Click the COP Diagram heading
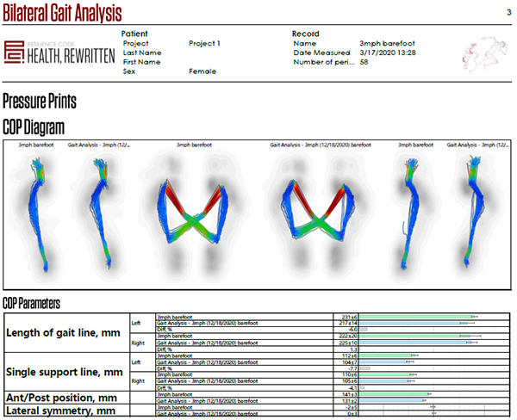This screenshot has height=420, width=517. pyautogui.click(x=34, y=126)
